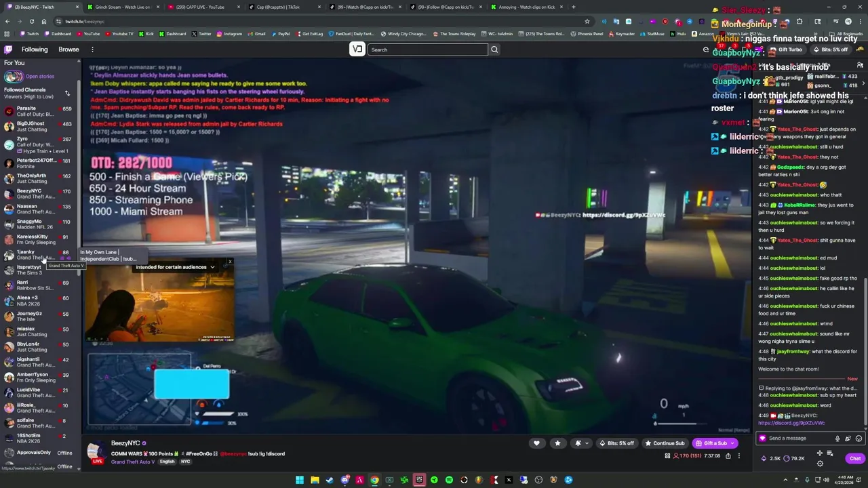Viewport: 868px width, 488px height.
Task: Show hidden system tray icons chevron
Action: coord(785,480)
